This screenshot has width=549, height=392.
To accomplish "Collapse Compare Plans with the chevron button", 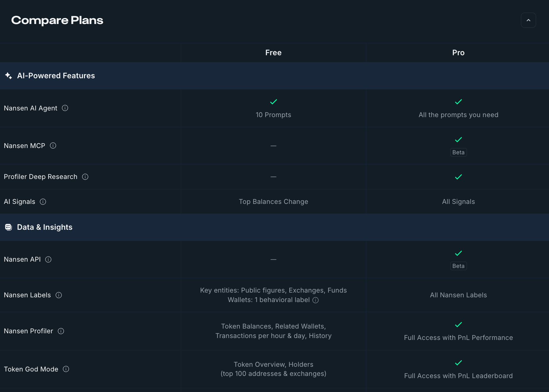I will click(528, 20).
